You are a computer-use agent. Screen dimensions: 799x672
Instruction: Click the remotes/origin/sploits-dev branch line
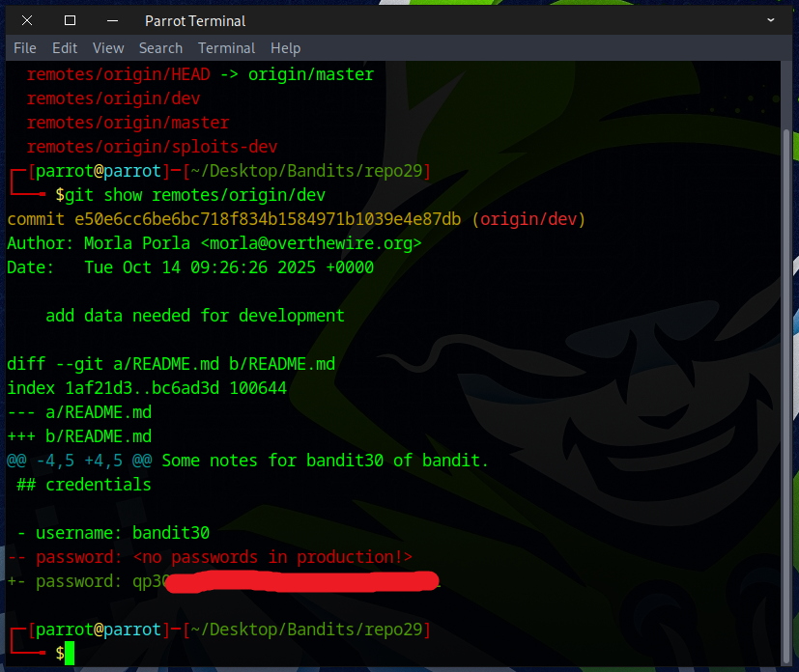pos(152,147)
